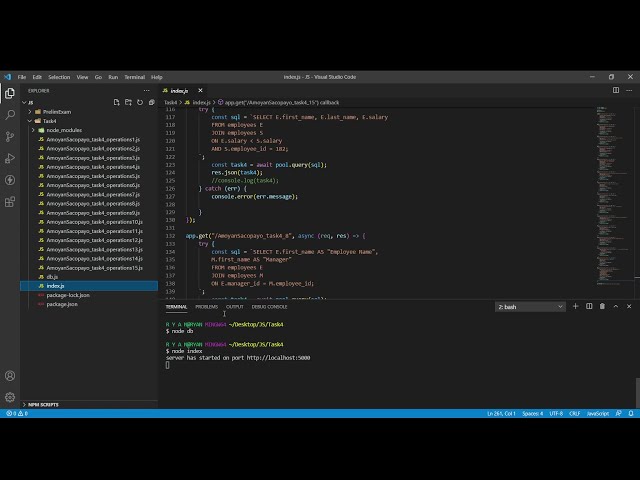Open the Terminal menu
Screen dimensions: 640x480
tap(134, 77)
